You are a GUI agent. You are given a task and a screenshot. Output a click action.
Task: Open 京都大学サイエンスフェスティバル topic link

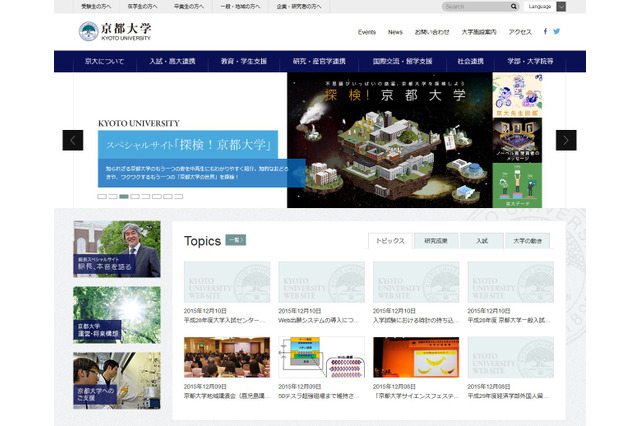(416, 396)
